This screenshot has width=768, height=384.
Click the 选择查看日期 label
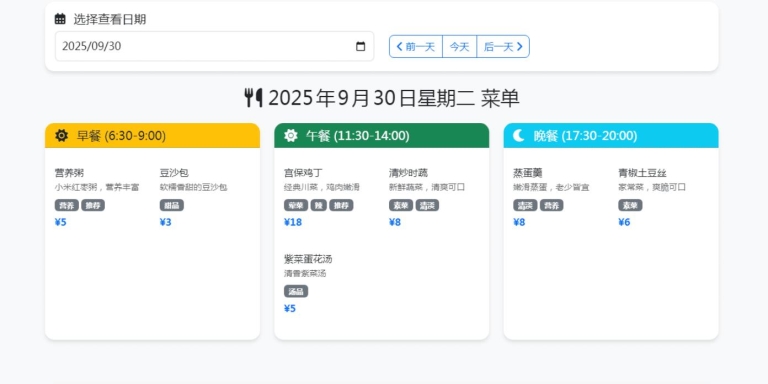(110, 20)
